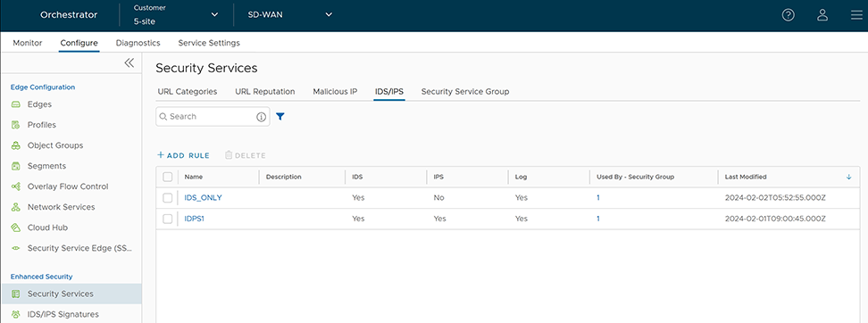Switch to the Security Service Group tab
Viewport: 868px width, 323px height.
tap(465, 91)
